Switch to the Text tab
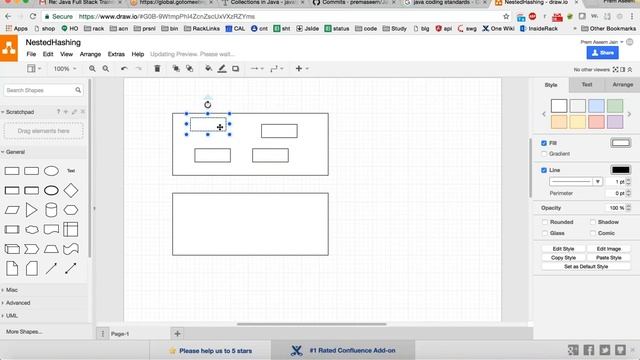This screenshot has width=640, height=360. pos(587,84)
